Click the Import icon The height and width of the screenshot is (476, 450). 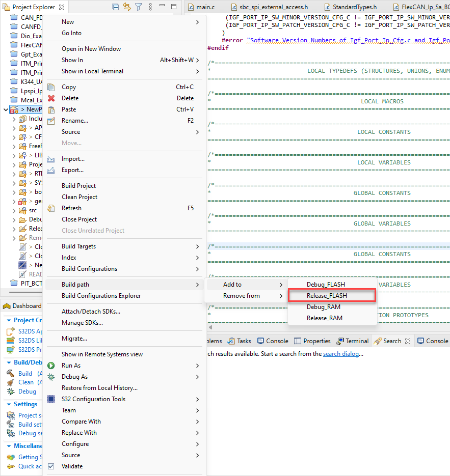tap(51, 159)
